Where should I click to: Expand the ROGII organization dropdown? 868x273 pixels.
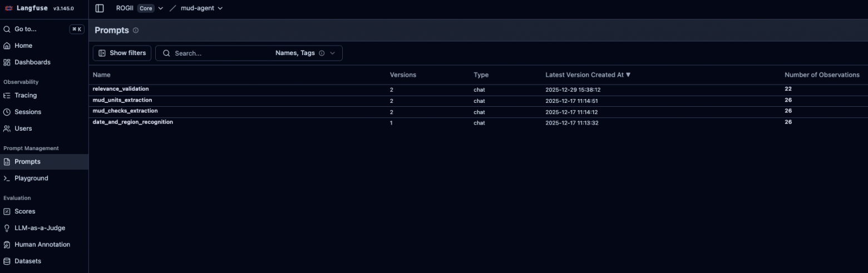point(160,8)
